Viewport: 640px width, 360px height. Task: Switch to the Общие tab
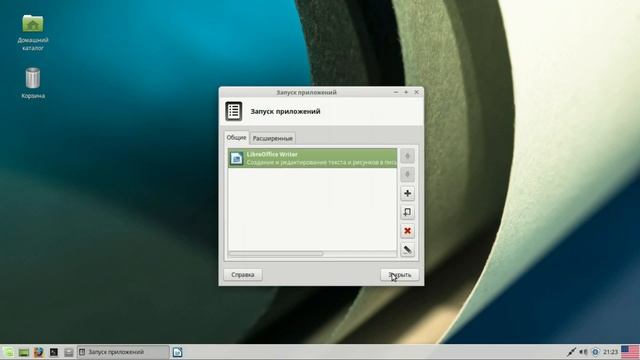pyautogui.click(x=236, y=138)
